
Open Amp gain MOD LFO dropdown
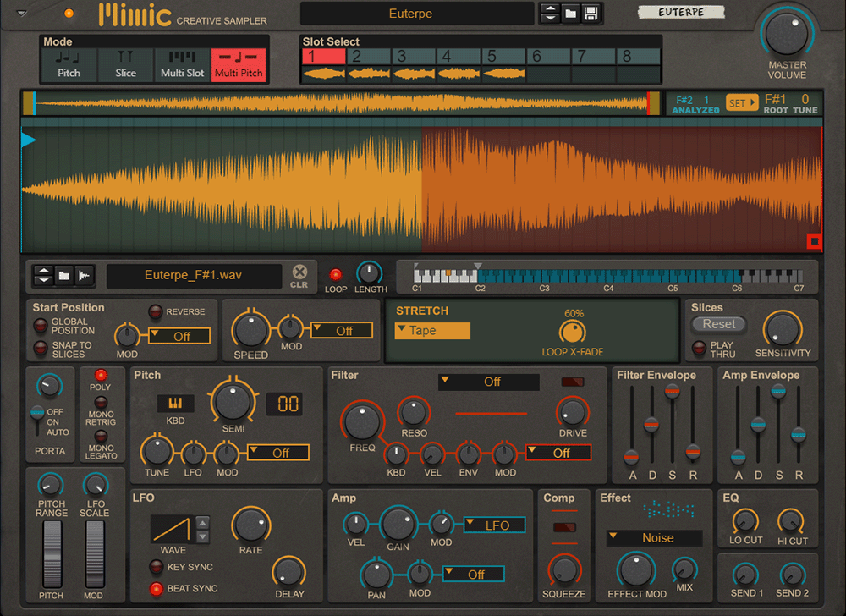[x=494, y=525]
